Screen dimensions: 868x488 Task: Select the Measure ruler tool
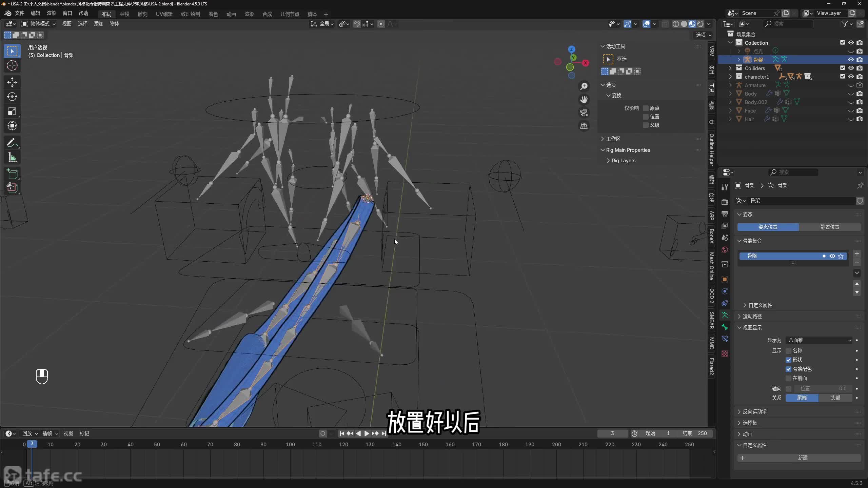(x=12, y=158)
